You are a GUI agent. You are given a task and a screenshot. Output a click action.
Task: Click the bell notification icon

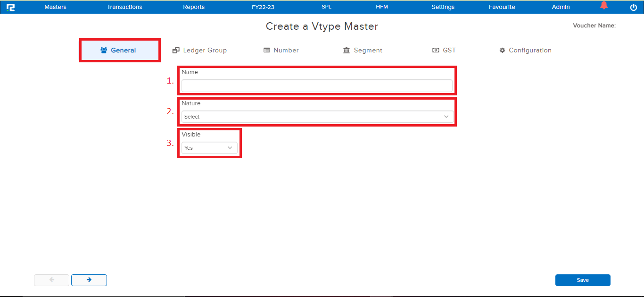click(x=604, y=6)
